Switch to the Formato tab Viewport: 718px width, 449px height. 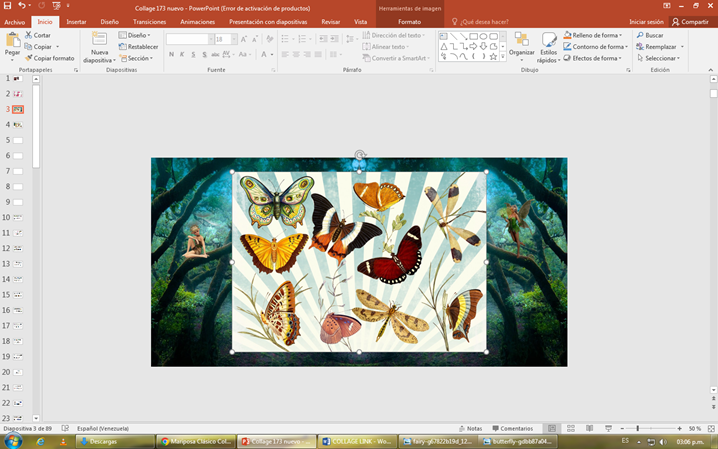click(x=409, y=22)
